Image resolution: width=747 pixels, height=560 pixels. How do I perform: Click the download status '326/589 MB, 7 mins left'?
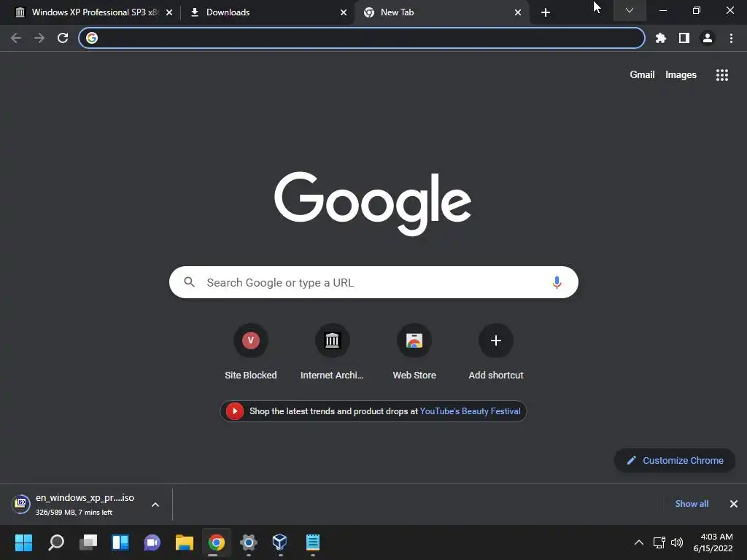click(x=74, y=513)
